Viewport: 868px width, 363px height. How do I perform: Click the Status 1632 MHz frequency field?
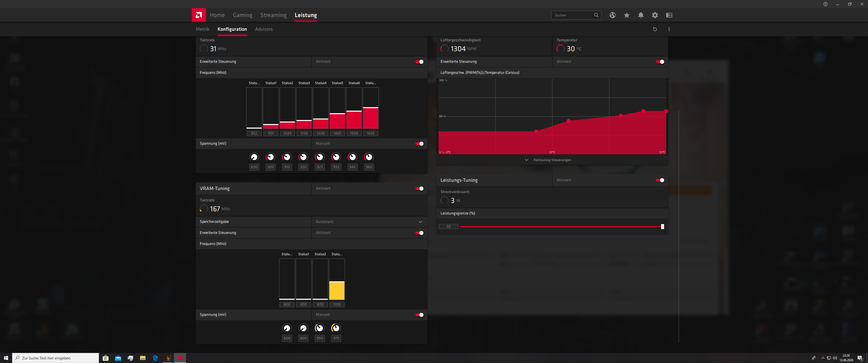click(370, 133)
